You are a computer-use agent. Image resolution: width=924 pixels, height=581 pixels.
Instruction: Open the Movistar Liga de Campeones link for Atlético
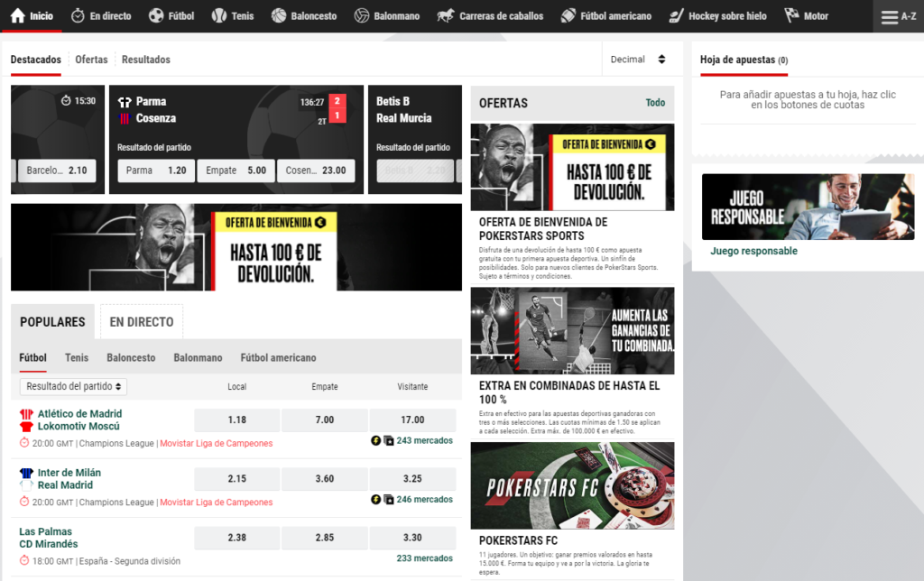tap(217, 444)
